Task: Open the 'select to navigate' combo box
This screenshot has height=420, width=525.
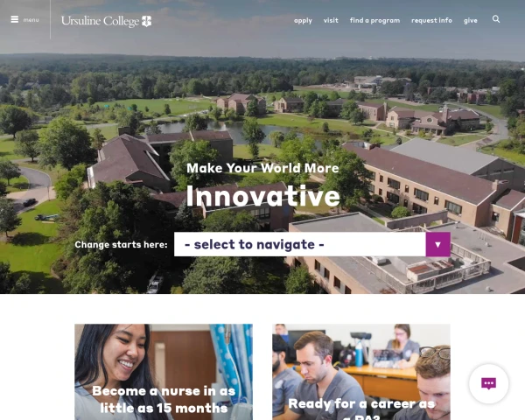Action: pos(312,244)
